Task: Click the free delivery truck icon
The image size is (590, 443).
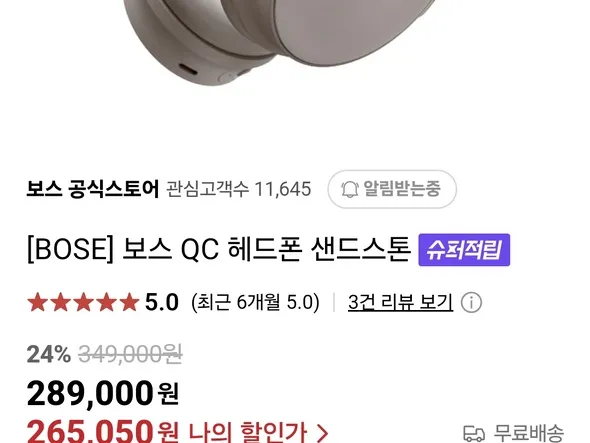Action: (474, 433)
